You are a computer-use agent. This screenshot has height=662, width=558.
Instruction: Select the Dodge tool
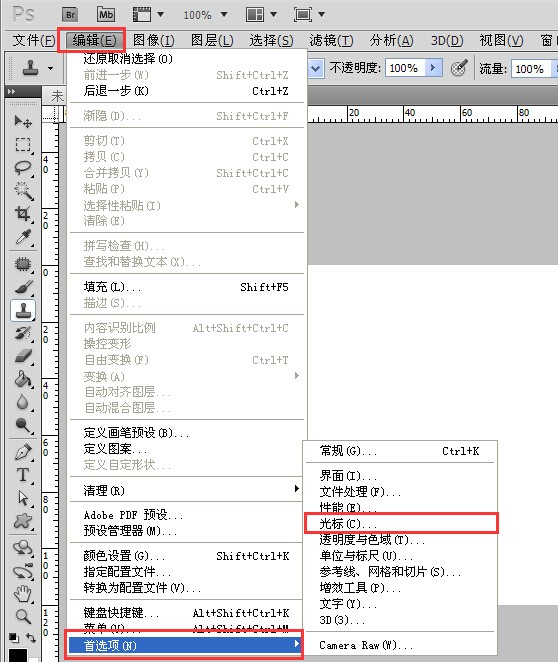23,425
